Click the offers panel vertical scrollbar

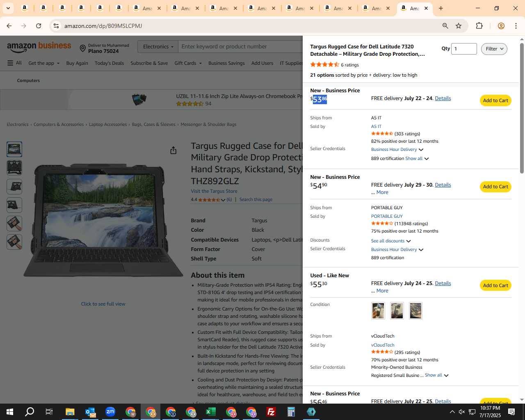pyautogui.click(x=522, y=109)
